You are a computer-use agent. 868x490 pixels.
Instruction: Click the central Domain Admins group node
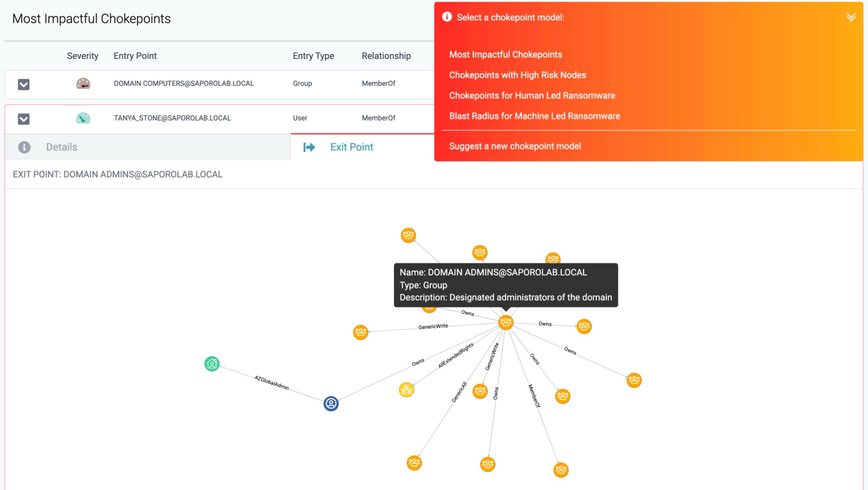506,323
